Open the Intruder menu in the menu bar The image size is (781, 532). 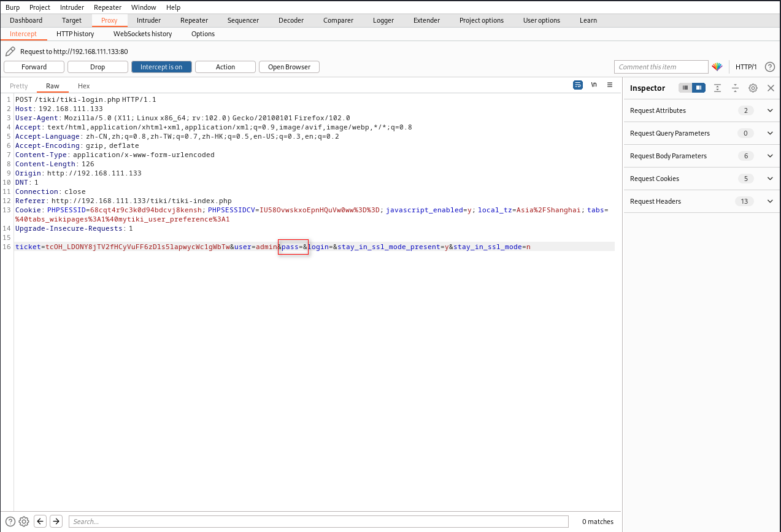pyautogui.click(x=72, y=7)
